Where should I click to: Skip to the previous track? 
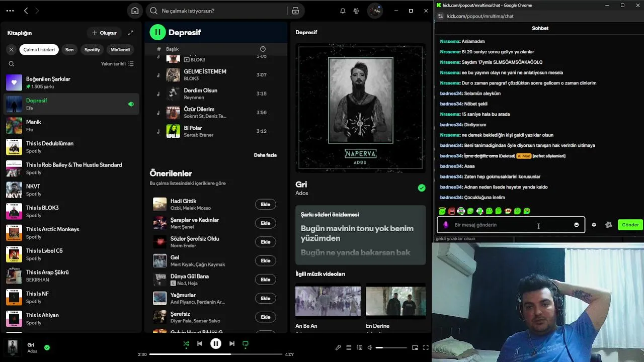(200, 344)
